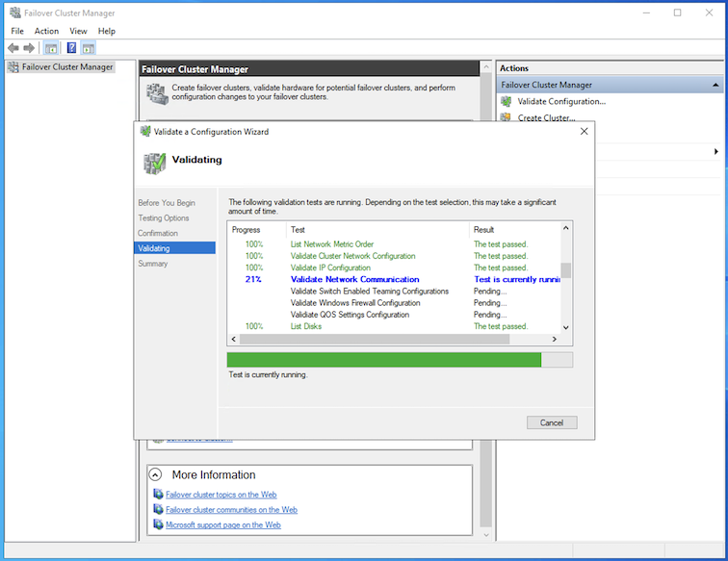This screenshot has height=561, width=728.
Task: Select Validate Windows Firewall Configuration row
Action: point(394,302)
